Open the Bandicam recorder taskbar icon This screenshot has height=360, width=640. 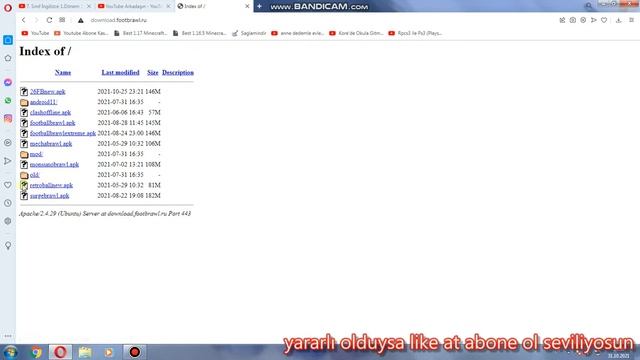135,352
